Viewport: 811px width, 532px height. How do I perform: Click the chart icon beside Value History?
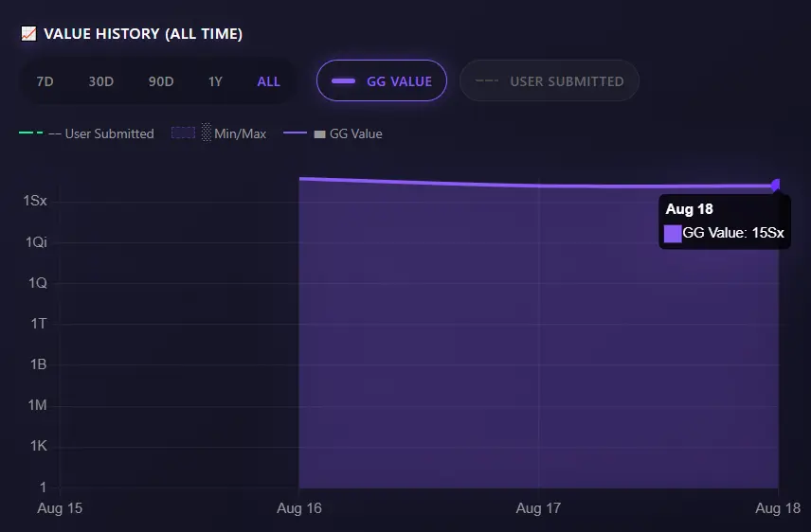point(28,34)
